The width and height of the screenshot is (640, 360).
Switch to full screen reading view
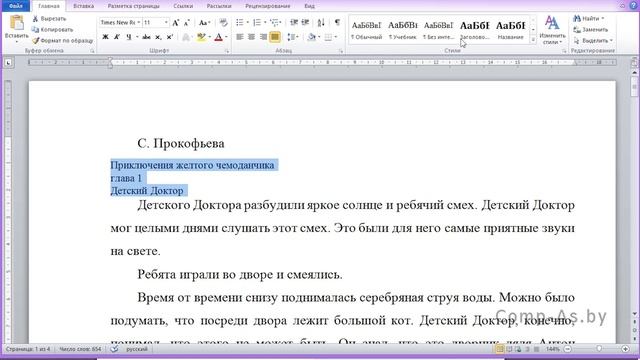509,349
